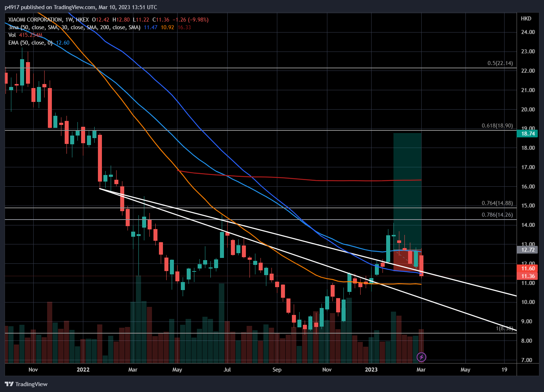Click the 16.00 price axis label

pos(528,187)
